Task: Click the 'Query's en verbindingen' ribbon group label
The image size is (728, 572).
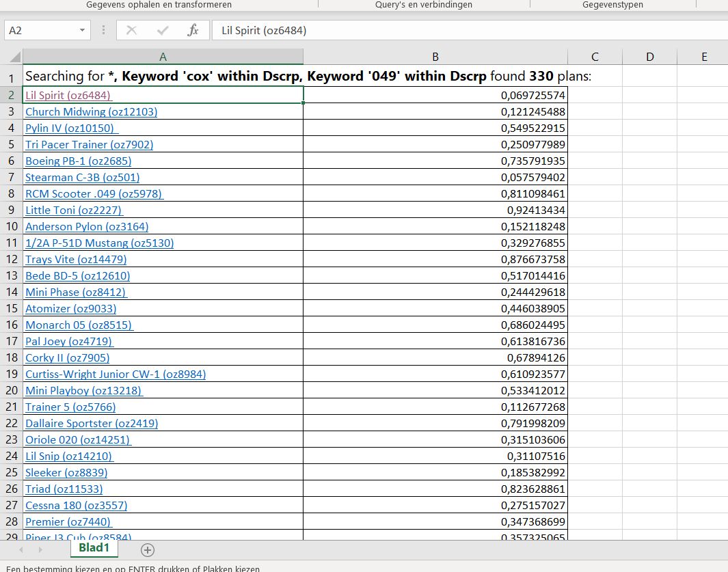Action: (x=423, y=5)
